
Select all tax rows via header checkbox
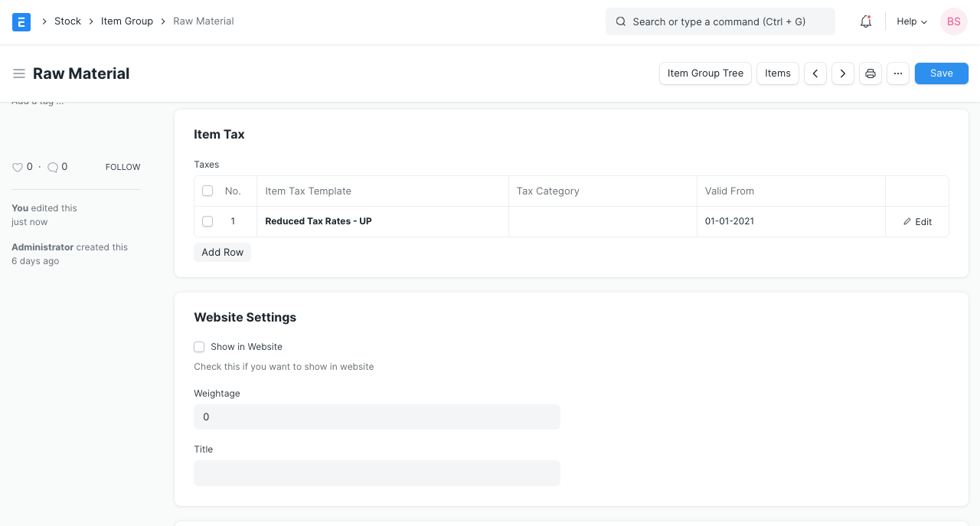pos(207,191)
